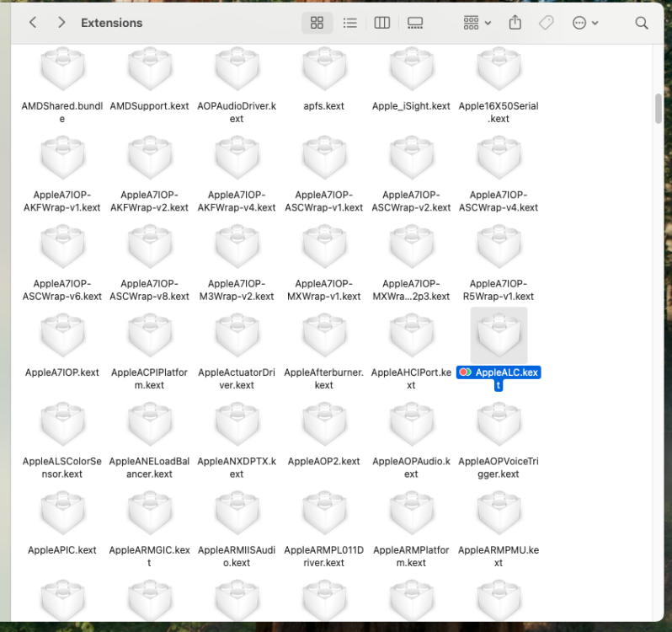Viewport: 672px width, 632px height.
Task: Select Apple16X50Serial.kext icon
Action: (499, 68)
